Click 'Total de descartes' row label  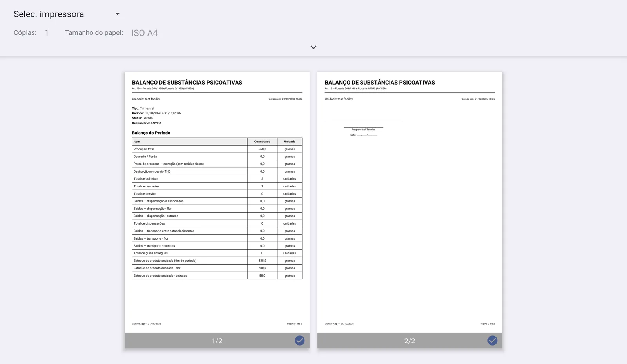coord(147,186)
